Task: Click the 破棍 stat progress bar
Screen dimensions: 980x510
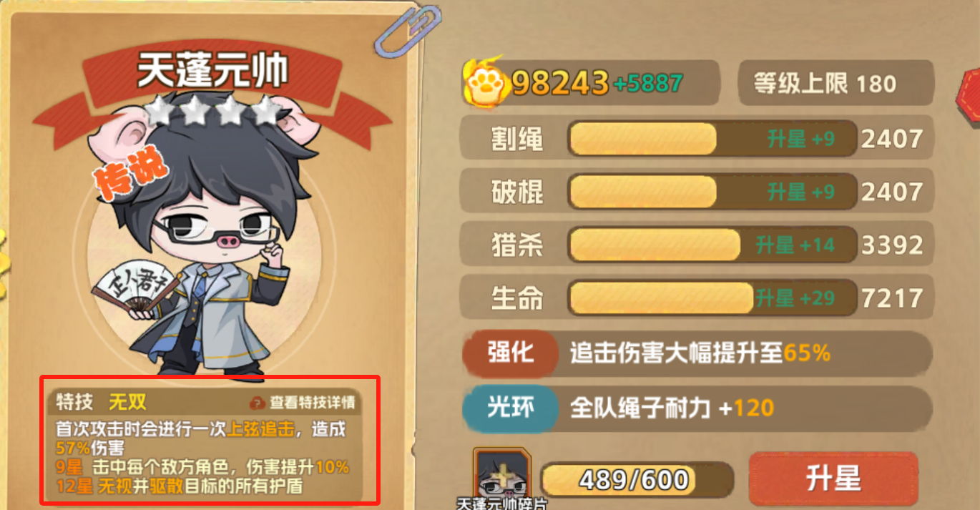Action: [712, 192]
